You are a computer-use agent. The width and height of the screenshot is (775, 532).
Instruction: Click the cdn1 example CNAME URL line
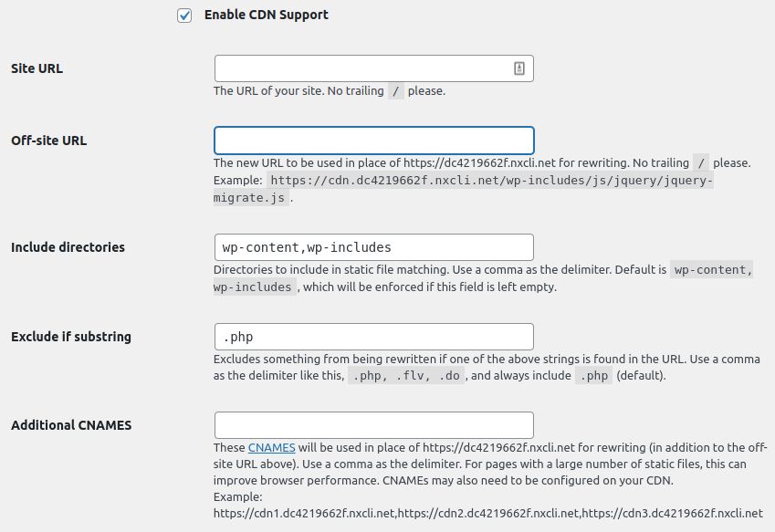pyautogui.click(x=487, y=513)
